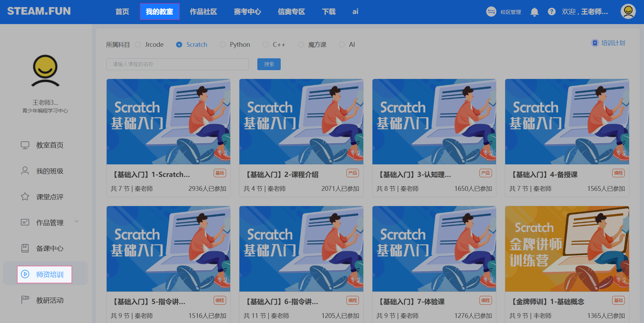644x323 pixels.
Task: Click the 作品管理 card icon
Action: (x=25, y=222)
